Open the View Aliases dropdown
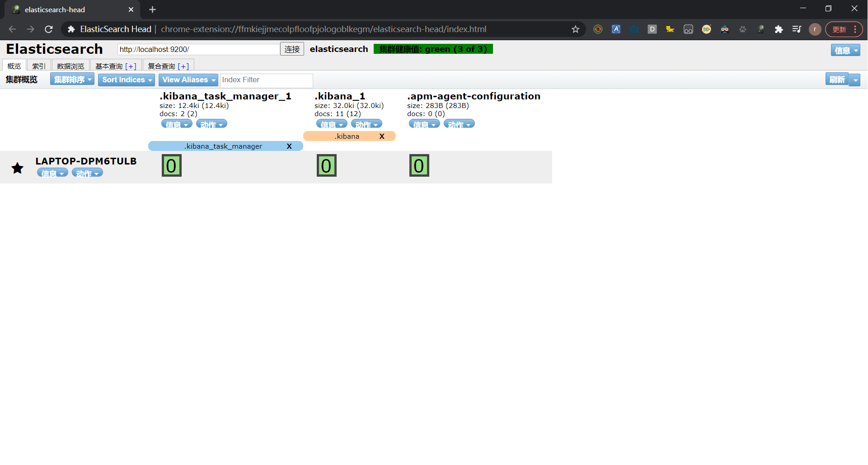The height and width of the screenshot is (465, 868). (x=188, y=80)
